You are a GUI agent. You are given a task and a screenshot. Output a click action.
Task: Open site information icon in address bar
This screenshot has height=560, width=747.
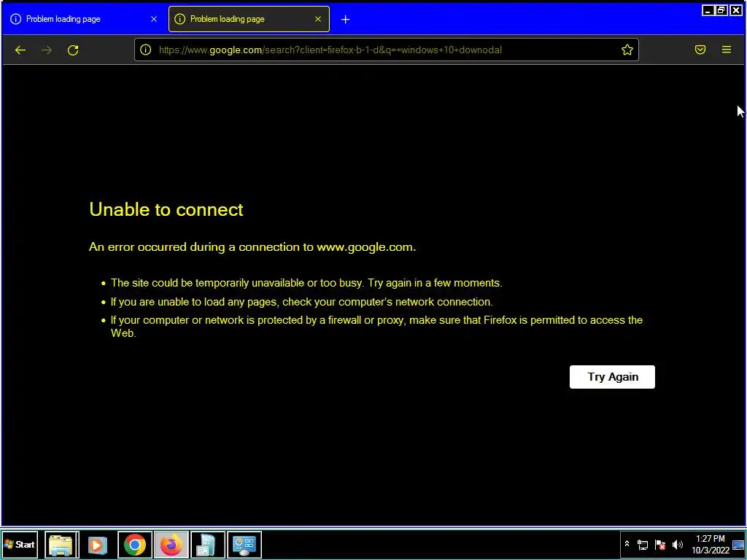tap(146, 50)
